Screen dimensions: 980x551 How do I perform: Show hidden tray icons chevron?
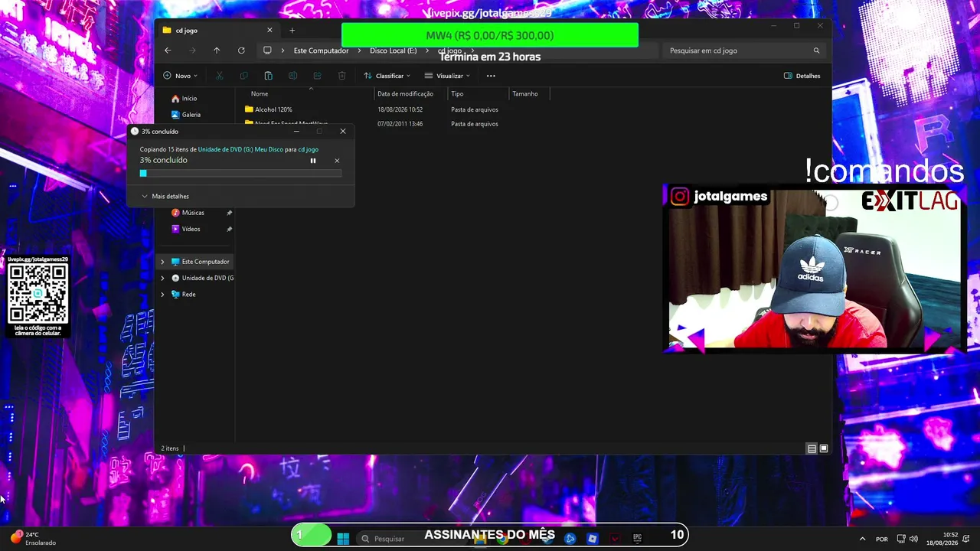(862, 539)
